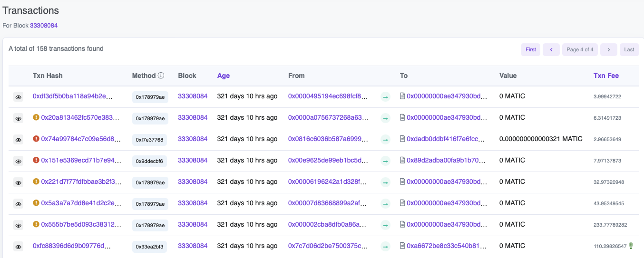Go to previous page with left chevron
644x258 pixels.
[x=551, y=49]
